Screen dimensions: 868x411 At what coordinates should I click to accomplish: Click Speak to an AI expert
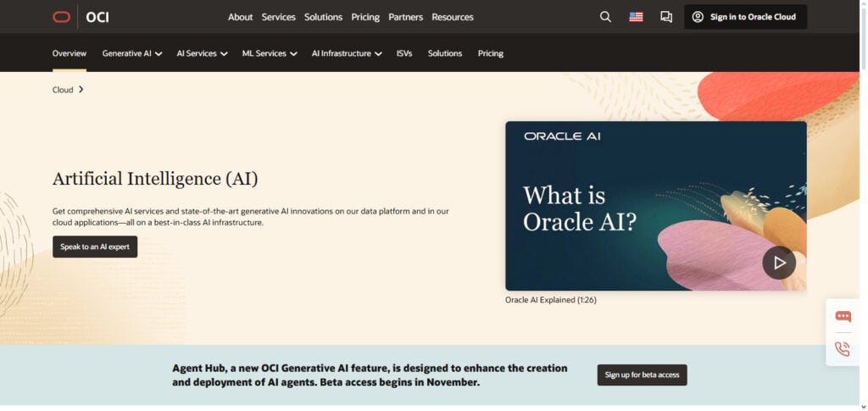(x=95, y=247)
